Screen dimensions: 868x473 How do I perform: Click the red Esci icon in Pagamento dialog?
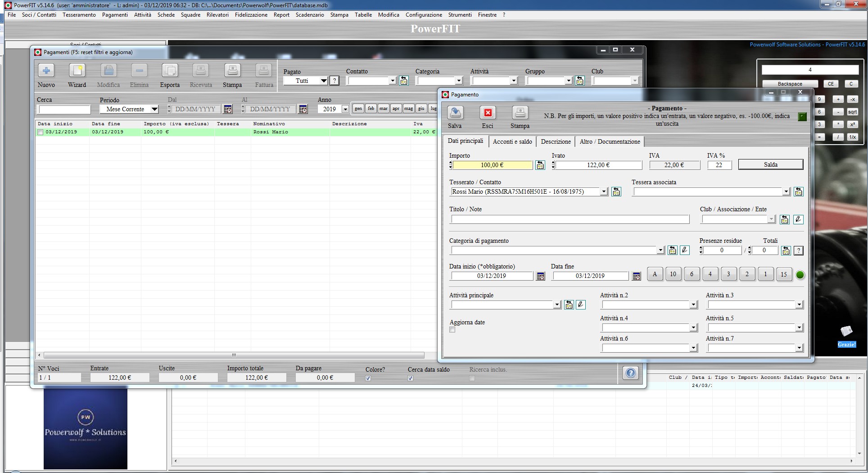coord(488,113)
